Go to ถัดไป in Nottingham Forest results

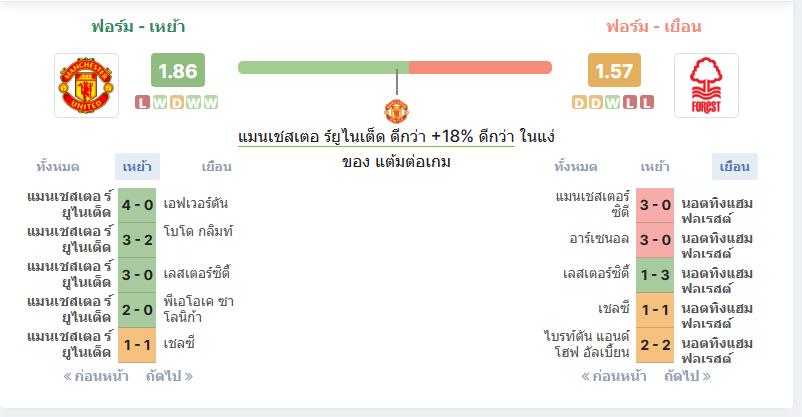(687, 377)
